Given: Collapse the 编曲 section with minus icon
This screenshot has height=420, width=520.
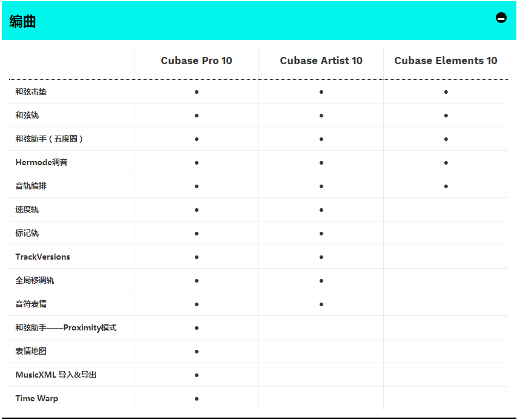Looking at the screenshot, I should [x=501, y=18].
